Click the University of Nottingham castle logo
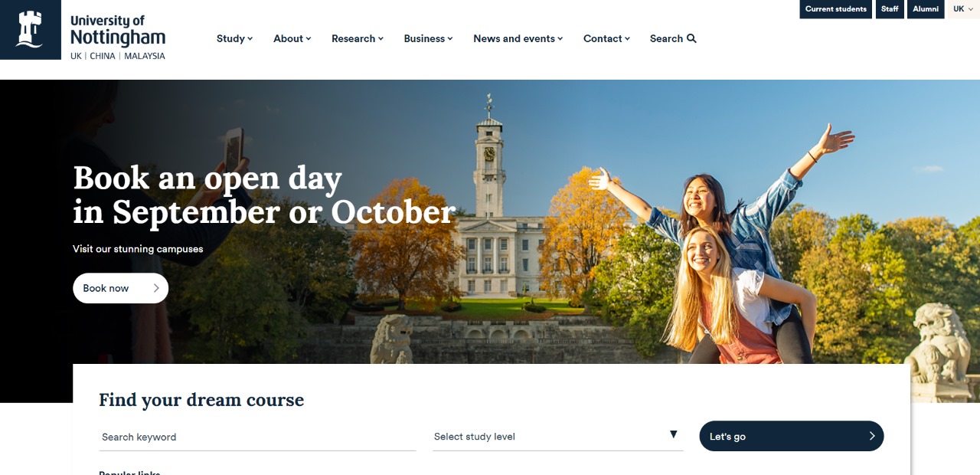This screenshot has height=475, width=980. pyautogui.click(x=30, y=30)
